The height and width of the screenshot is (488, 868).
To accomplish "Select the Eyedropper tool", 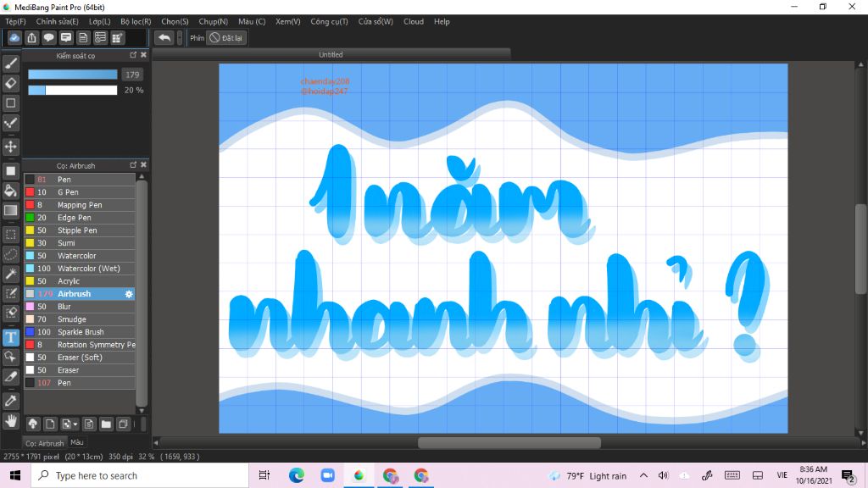I will coord(10,401).
